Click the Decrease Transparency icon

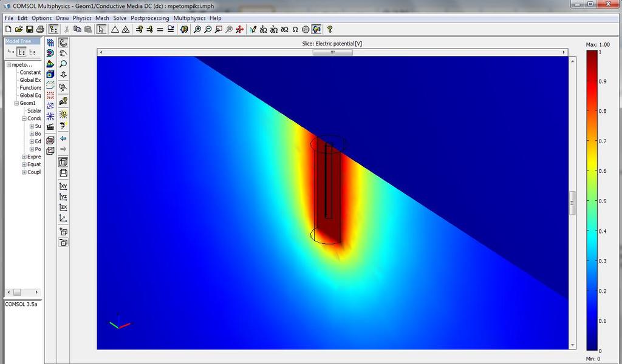coord(63,243)
